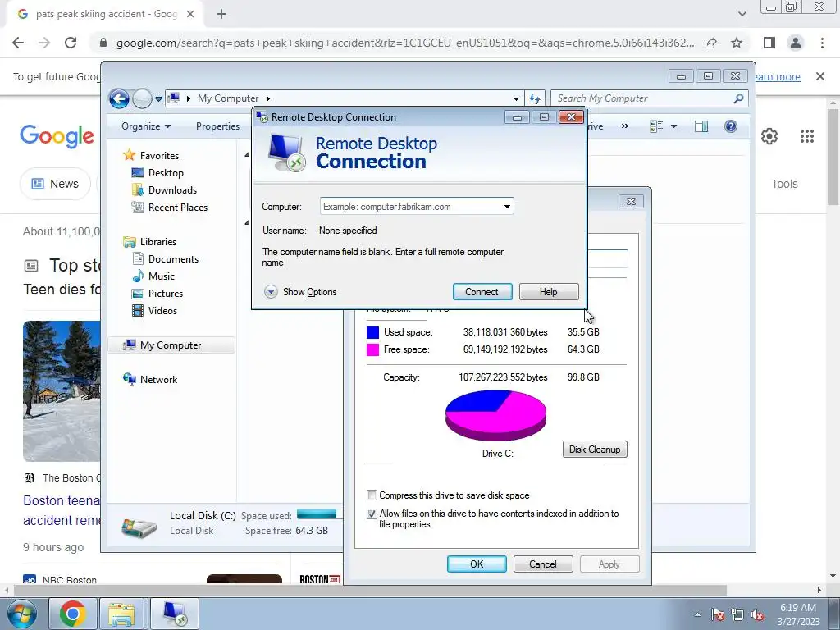The width and height of the screenshot is (840, 630).
Task: Open Windows Start button
Action: (x=21, y=614)
